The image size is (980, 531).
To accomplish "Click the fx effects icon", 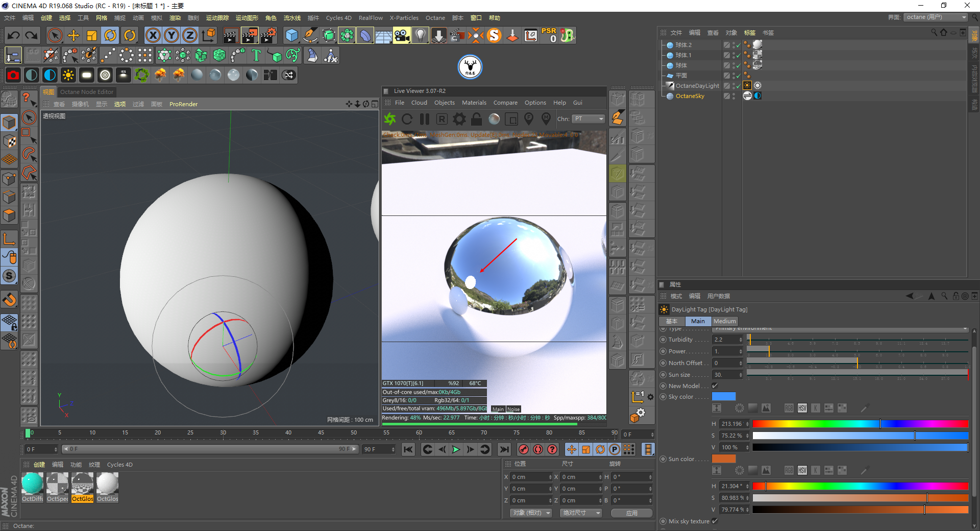I will click(x=331, y=55).
